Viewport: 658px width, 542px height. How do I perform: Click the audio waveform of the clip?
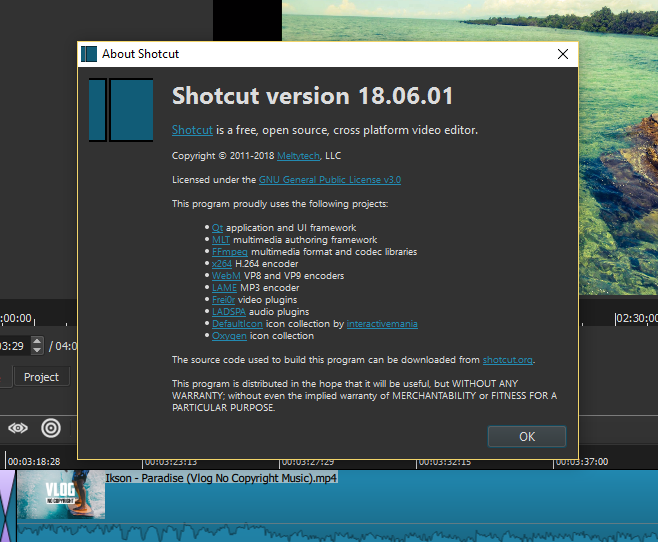click(x=336, y=532)
